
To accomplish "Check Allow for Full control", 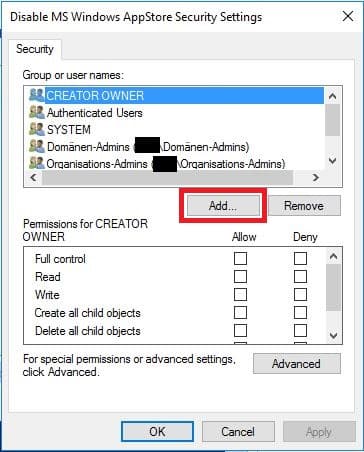I will pyautogui.click(x=240, y=259).
